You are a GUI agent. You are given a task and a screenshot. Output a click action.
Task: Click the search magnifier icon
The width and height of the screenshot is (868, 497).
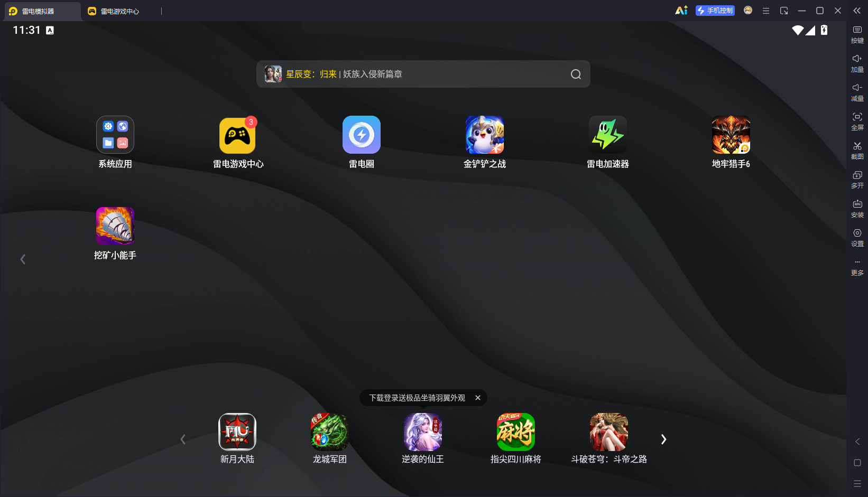click(576, 74)
